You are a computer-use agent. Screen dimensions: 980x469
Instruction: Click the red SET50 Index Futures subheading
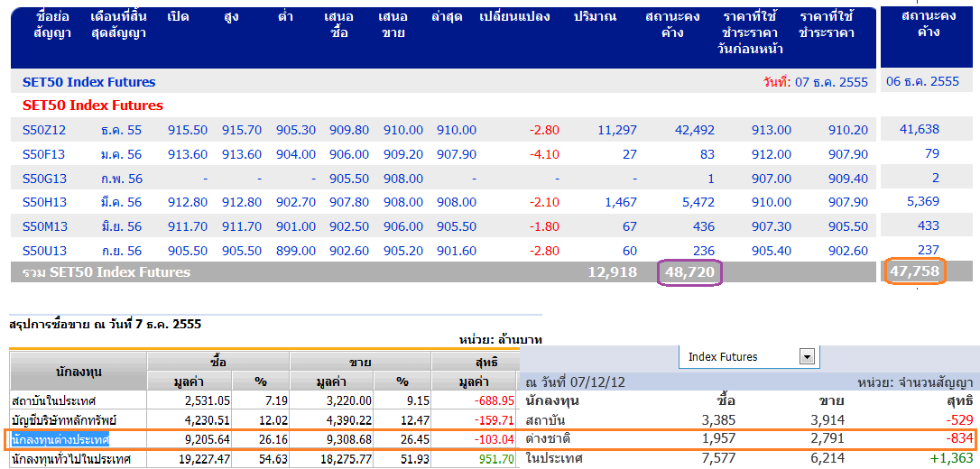(93, 106)
